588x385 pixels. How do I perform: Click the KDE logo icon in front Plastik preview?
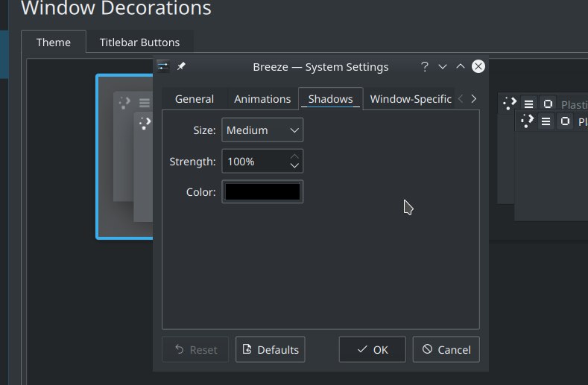click(x=527, y=121)
